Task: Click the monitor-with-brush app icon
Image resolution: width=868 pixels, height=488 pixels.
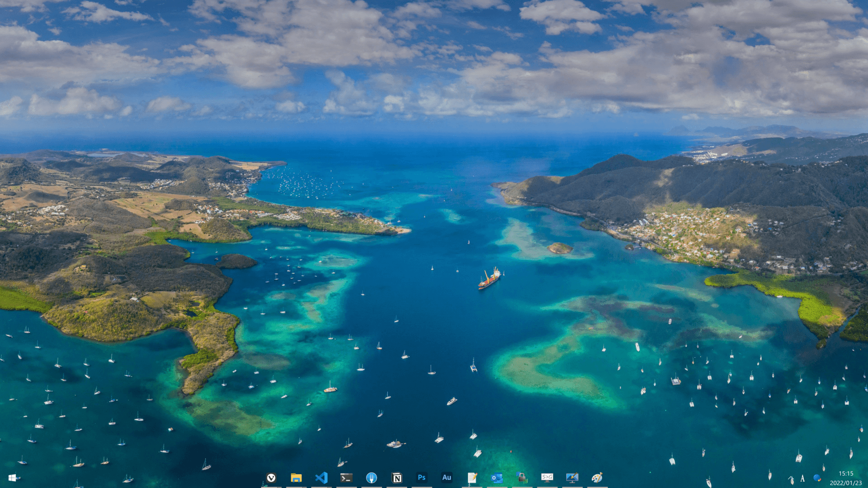Action: click(572, 478)
